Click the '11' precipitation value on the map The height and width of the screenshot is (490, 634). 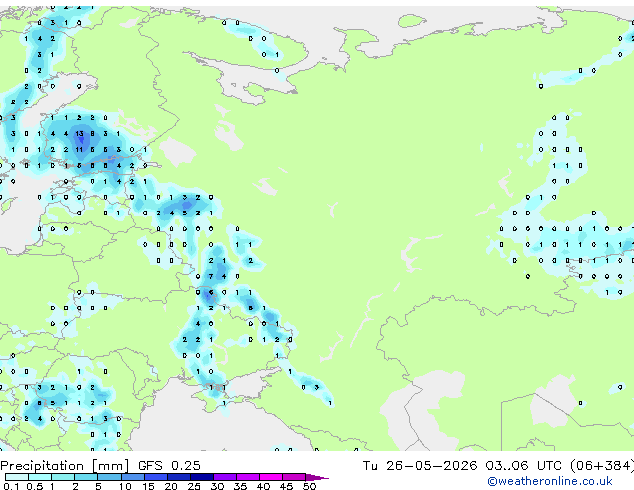[79, 150]
